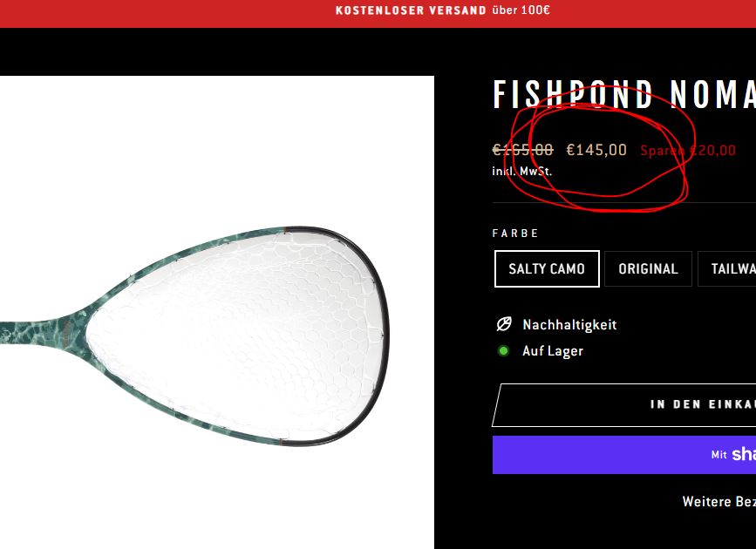Screen dimensions: 756x549
Task: Select the SALTY CAMO color option
Action: (547, 268)
